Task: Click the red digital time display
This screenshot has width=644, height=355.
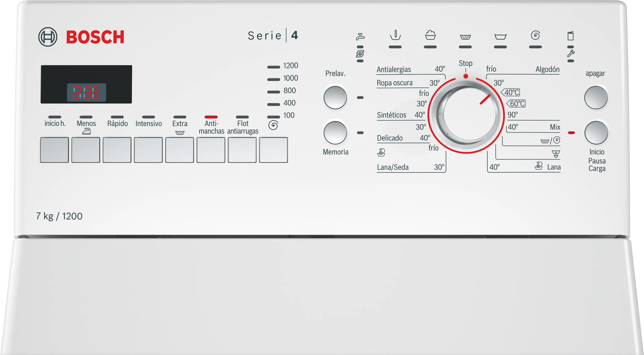Action: point(87,92)
